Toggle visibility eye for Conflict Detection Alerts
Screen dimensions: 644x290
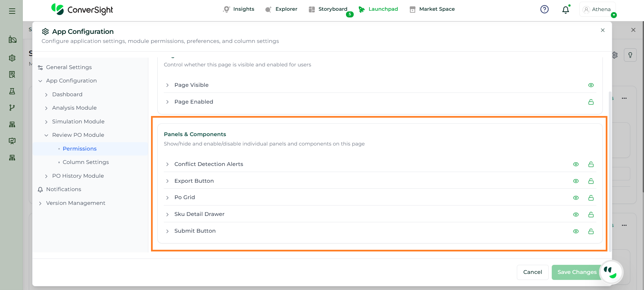point(576,164)
